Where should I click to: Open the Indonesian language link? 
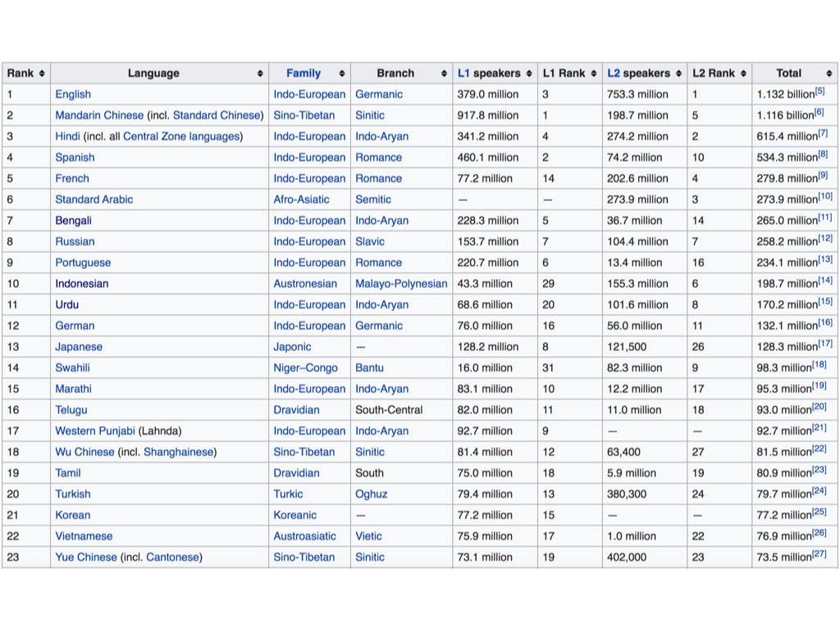tap(81, 283)
